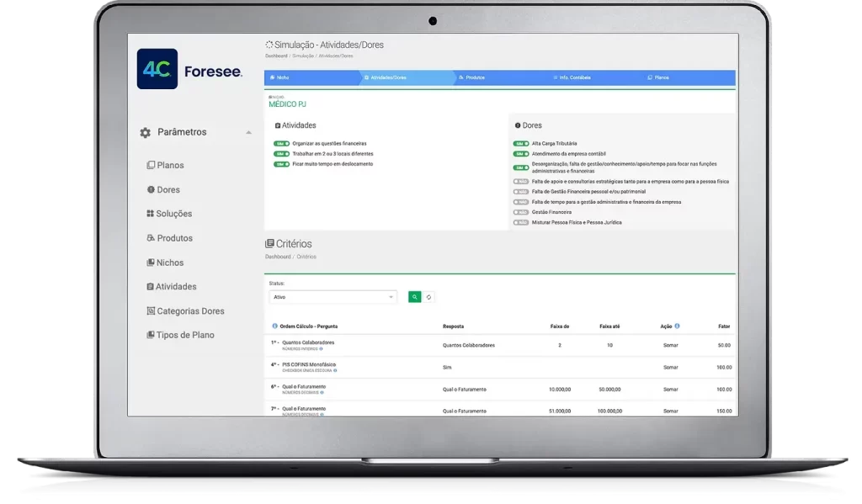Viewport: 862px width, 504px height.
Task: Collapse the Parâmetros menu arrow
Action: [248, 133]
